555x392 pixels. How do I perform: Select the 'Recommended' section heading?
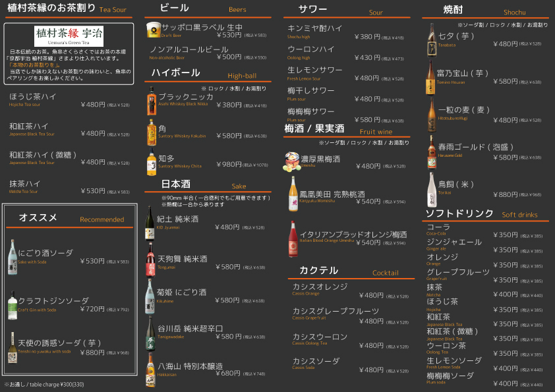point(102,219)
